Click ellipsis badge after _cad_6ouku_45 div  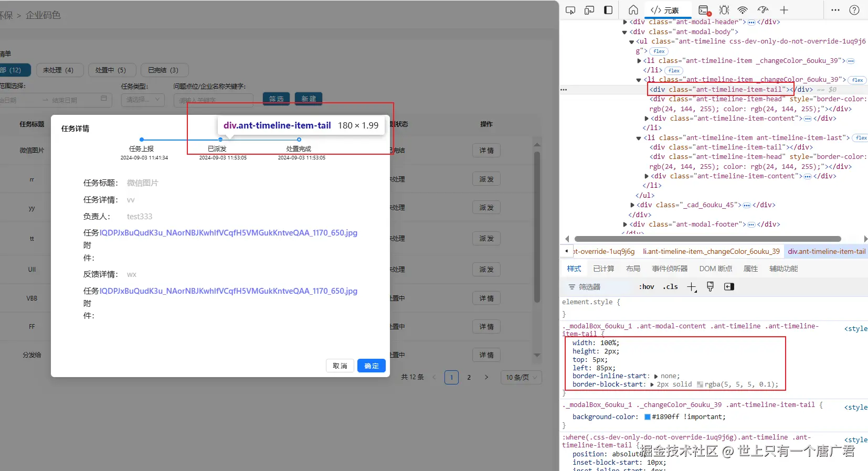click(747, 205)
